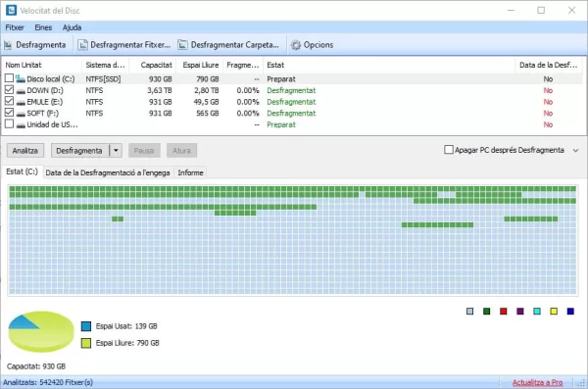Image resolution: width=588 pixels, height=389 pixels.
Task: Click the 3,63 TB capacity value
Action: click(160, 90)
